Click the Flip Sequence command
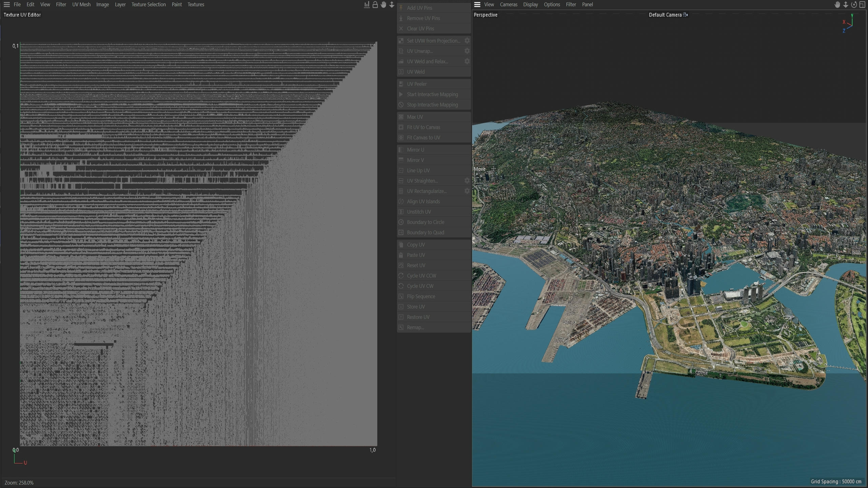Viewport: 868px width, 488px height. click(x=434, y=296)
